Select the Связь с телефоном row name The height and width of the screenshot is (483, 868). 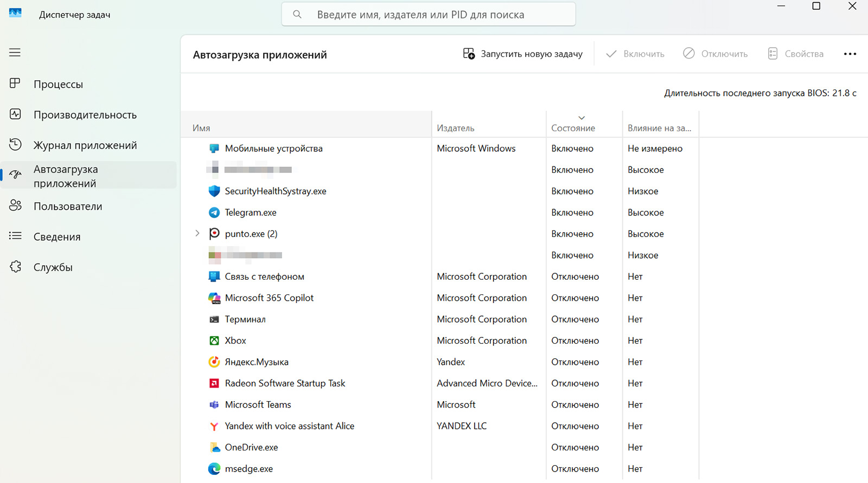pyautogui.click(x=265, y=276)
